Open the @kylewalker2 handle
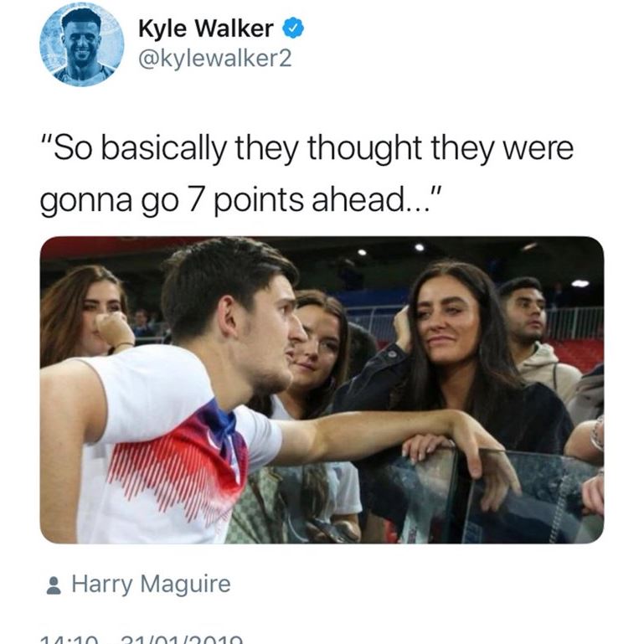 point(214,59)
